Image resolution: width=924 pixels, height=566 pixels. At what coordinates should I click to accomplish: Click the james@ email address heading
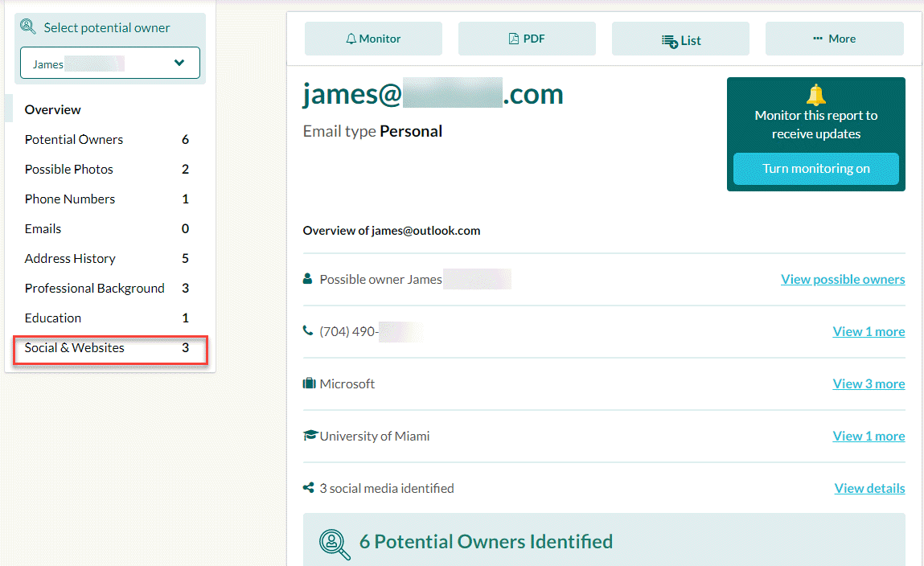pos(433,93)
